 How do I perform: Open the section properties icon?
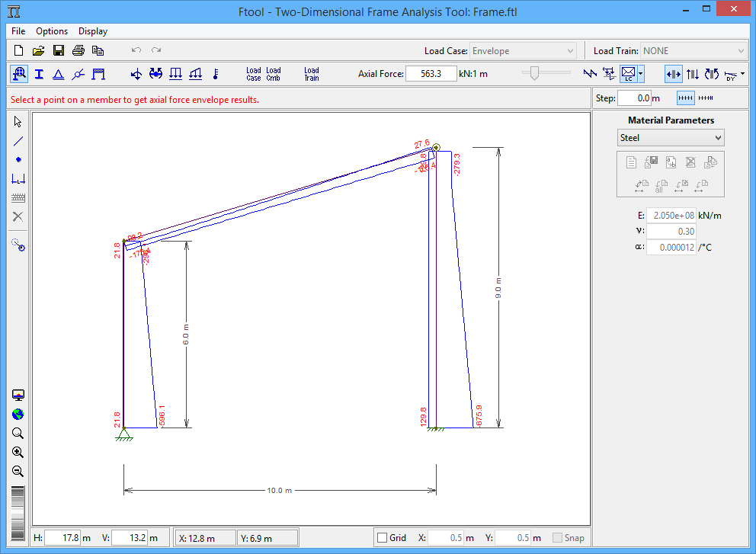(x=38, y=74)
